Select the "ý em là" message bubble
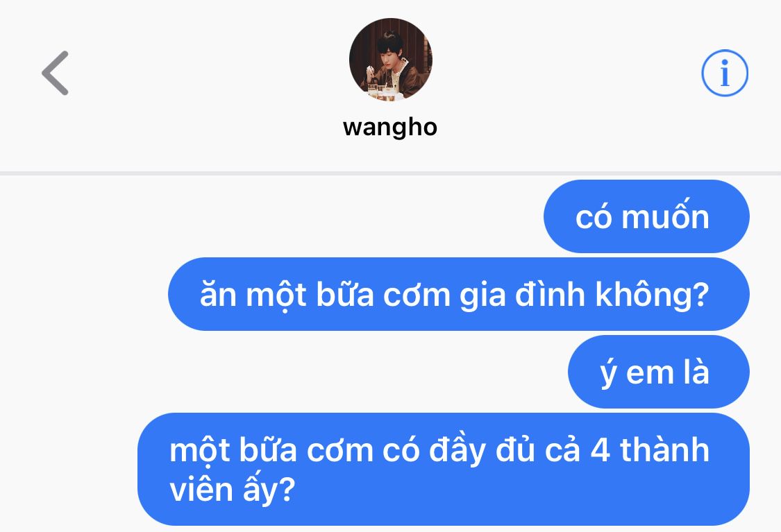This screenshot has height=532, width=781. (659, 372)
